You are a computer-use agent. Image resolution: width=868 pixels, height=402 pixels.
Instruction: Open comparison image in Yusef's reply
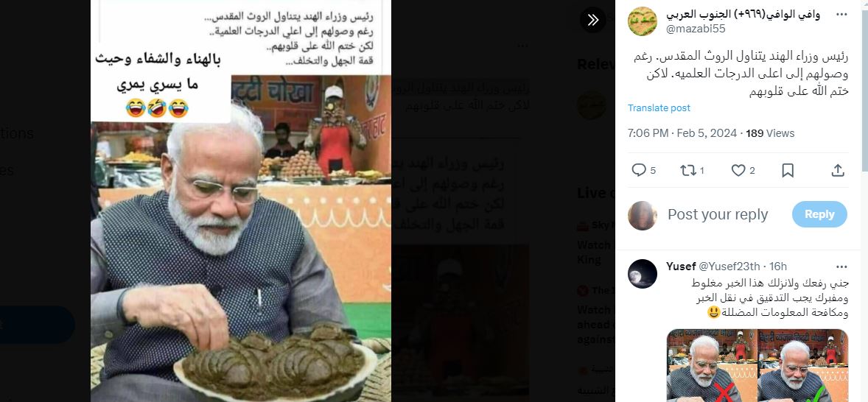pyautogui.click(x=757, y=365)
